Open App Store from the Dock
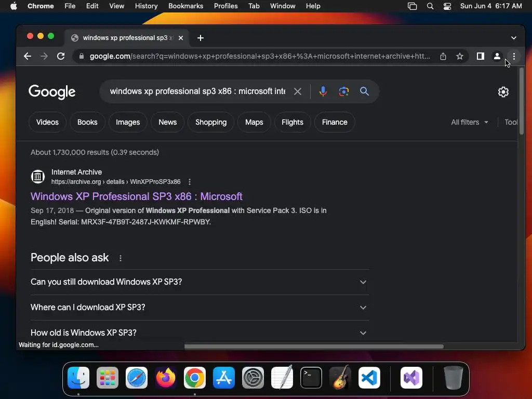This screenshot has width=532, height=399. 224,378
